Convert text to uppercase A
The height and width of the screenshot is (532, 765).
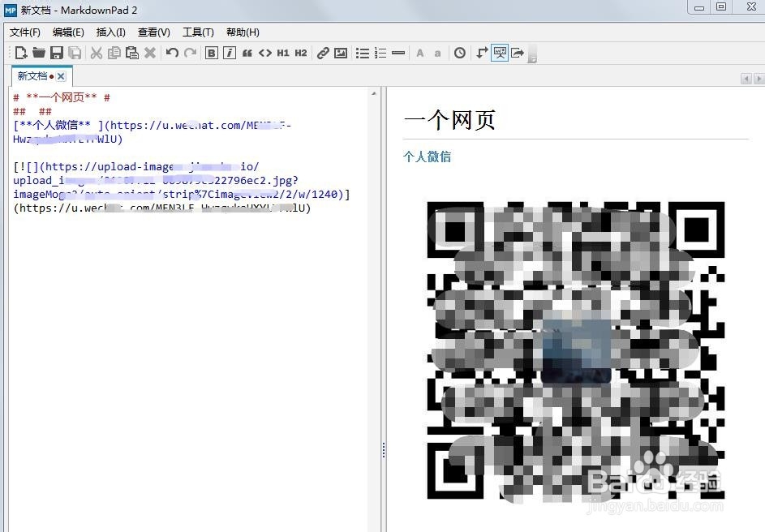coord(420,53)
